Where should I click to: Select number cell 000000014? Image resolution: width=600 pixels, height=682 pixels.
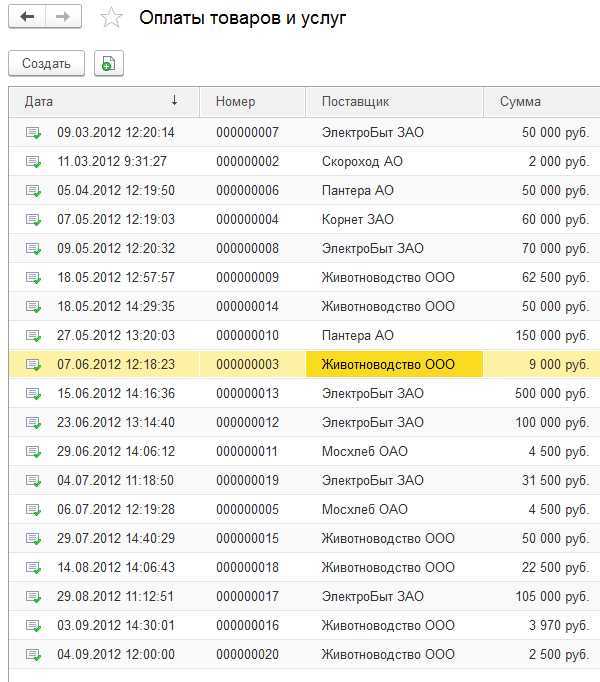point(248,306)
